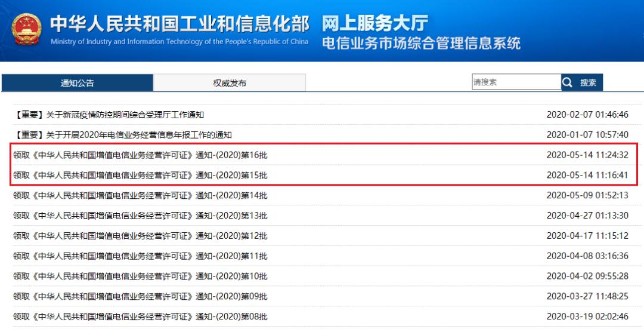Image resolution: width=644 pixels, height=332 pixels.
Task: Click the date 2020-02-07 01:46:46
Action: tap(587, 115)
